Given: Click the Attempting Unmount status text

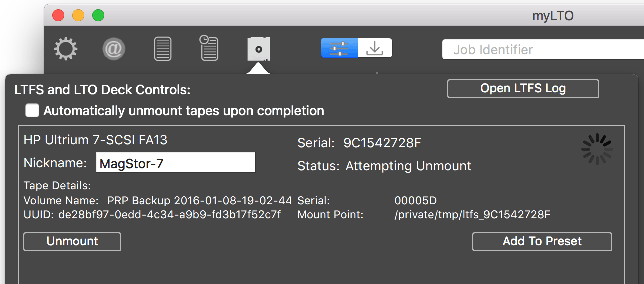Looking at the screenshot, I should 408,166.
